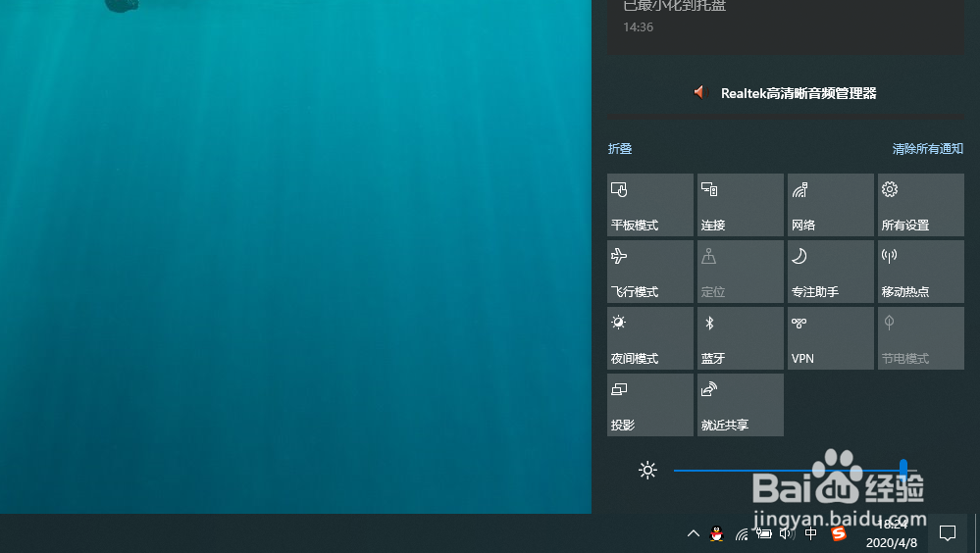The height and width of the screenshot is (553, 980).
Task: Toggle 移动热点 mobile hotspot tile
Action: click(920, 272)
